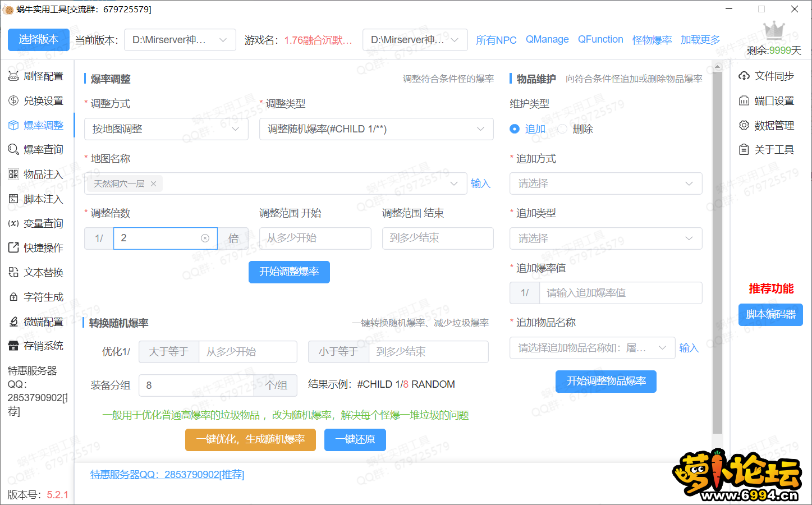Click the 关于工具 clipboard icon

(744, 149)
